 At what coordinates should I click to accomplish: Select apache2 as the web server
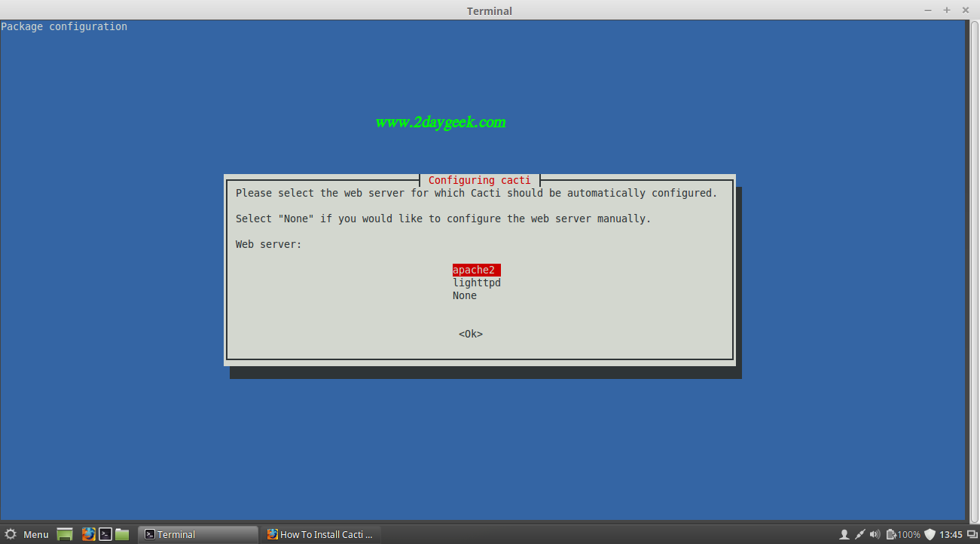477,270
